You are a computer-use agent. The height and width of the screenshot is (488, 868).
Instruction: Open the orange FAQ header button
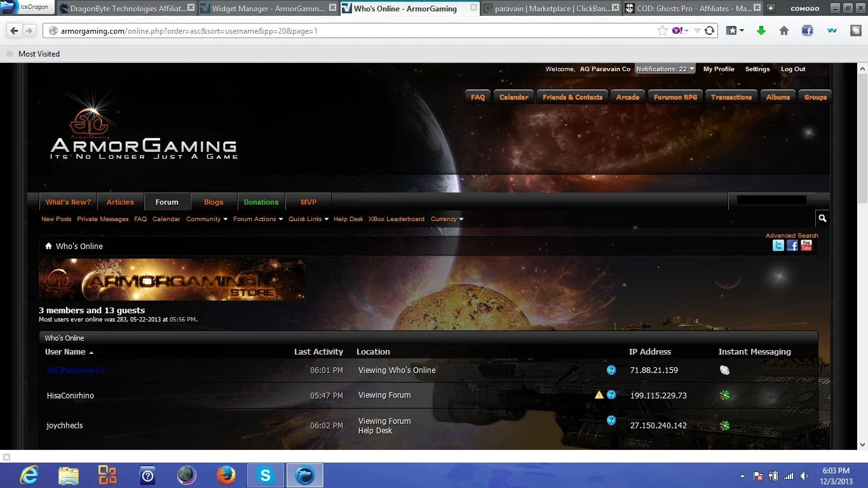[x=478, y=97]
